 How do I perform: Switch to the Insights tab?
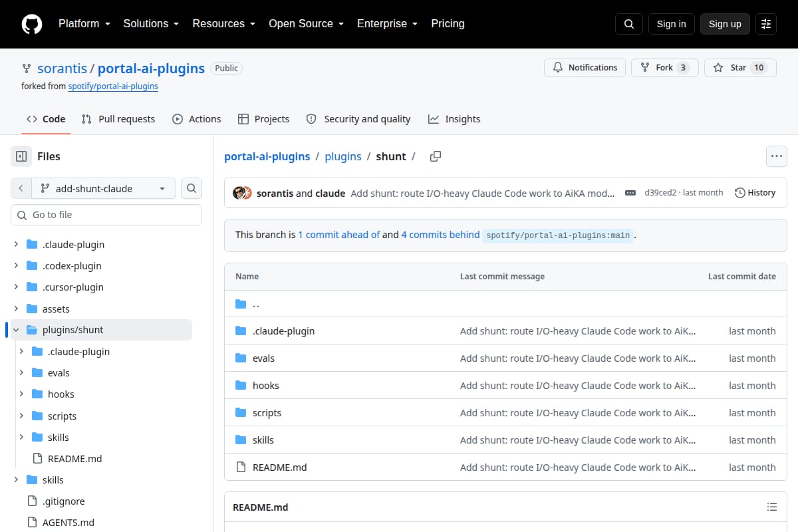[x=454, y=119]
